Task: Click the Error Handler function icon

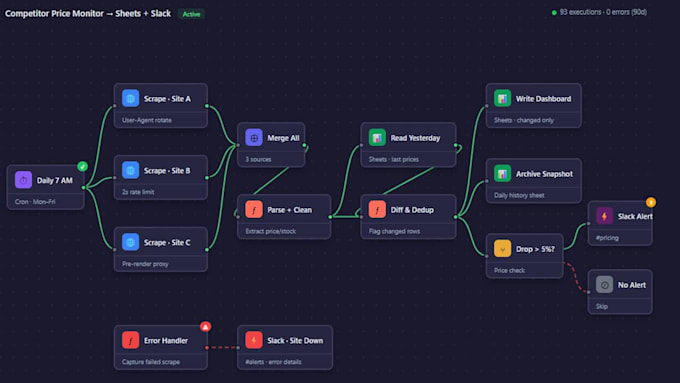Action: click(x=131, y=340)
